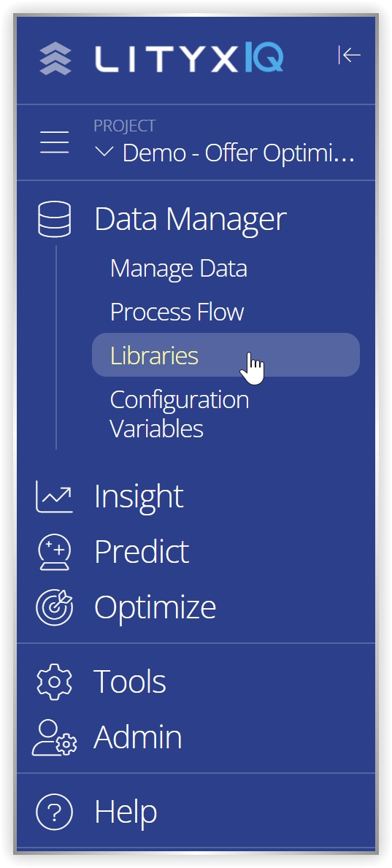
Task: Click the Data Manager database icon
Action: (54, 219)
